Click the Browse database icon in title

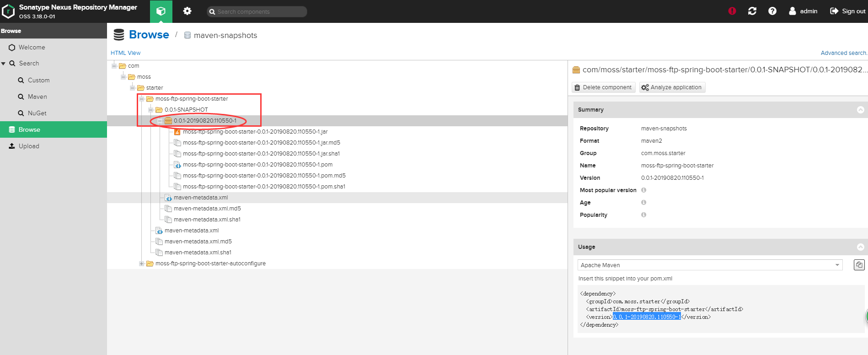point(119,35)
